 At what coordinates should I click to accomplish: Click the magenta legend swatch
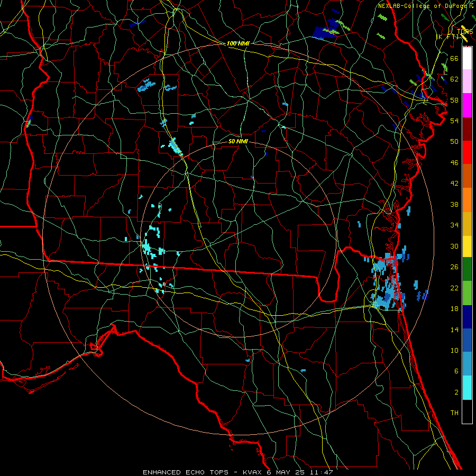(x=467, y=105)
